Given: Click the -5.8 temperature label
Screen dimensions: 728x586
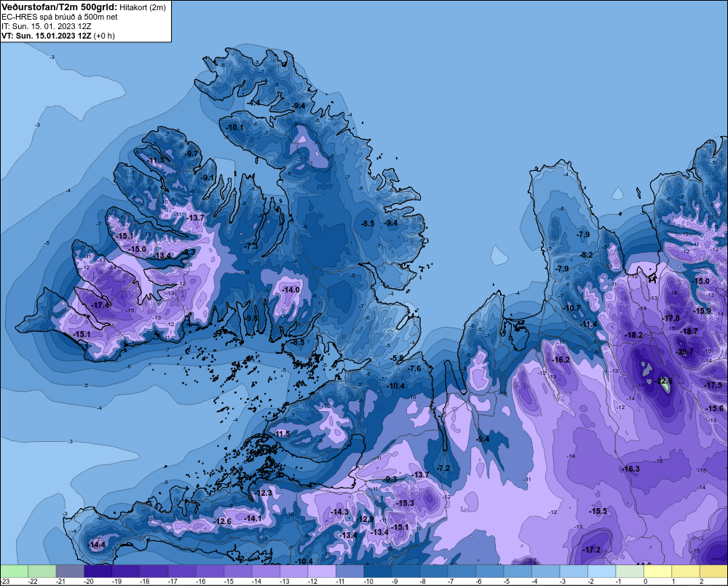Looking at the screenshot, I should [397, 358].
